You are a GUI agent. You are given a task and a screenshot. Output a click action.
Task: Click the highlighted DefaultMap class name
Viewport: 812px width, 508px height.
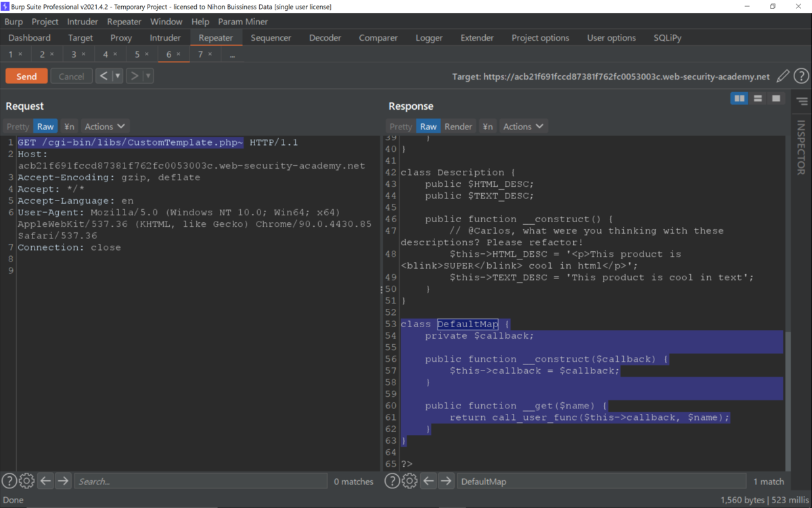[x=468, y=324]
